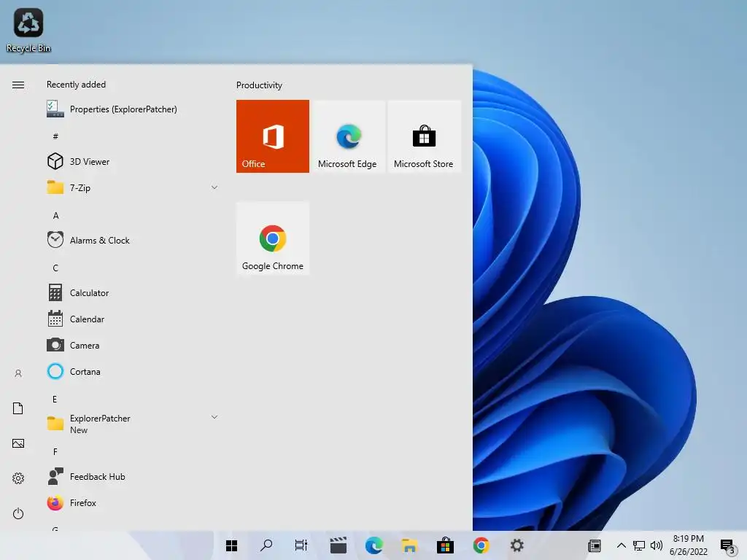Open Documents from Start sidebar
Viewport: 747px width, 560px height.
18,408
